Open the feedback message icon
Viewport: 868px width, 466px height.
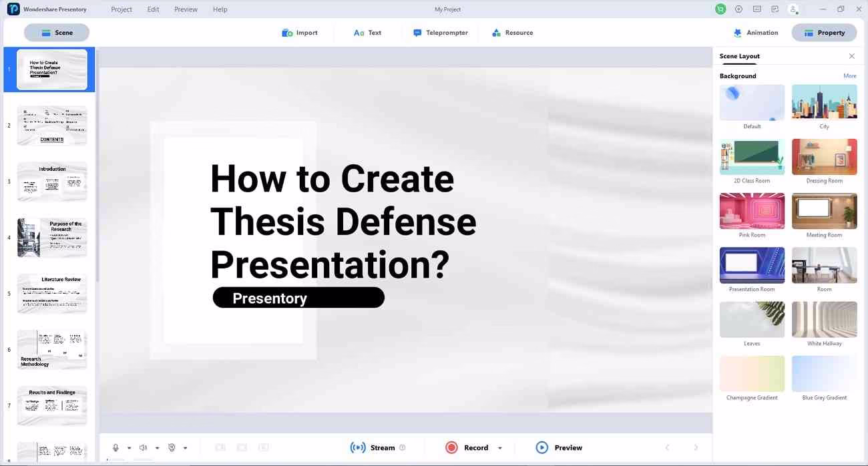(775, 9)
